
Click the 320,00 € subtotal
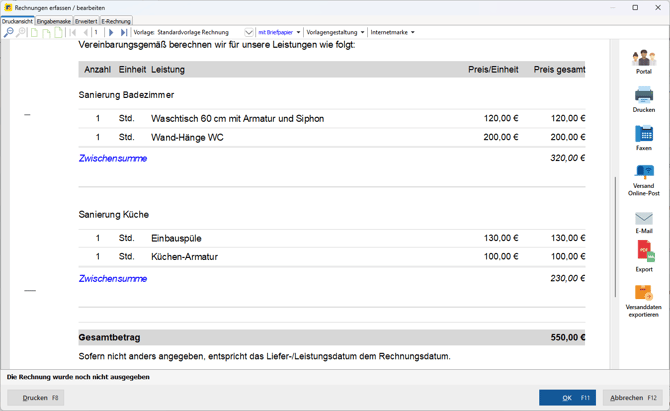(x=568, y=158)
